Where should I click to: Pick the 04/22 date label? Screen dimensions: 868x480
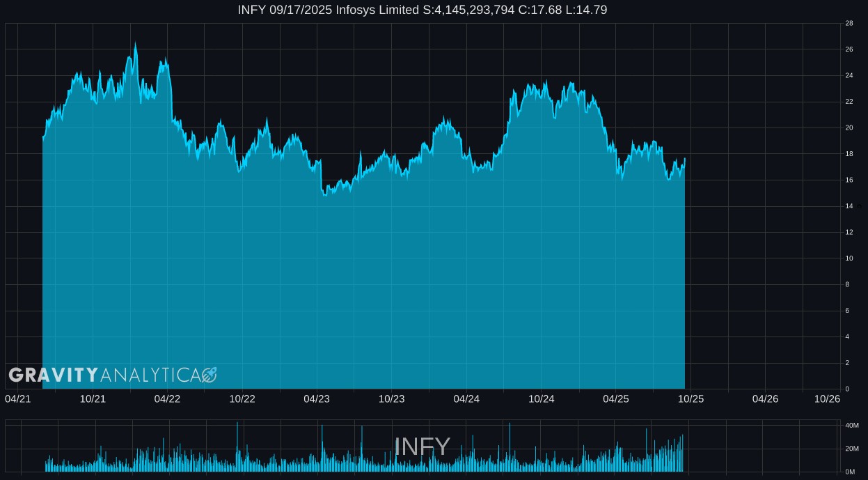pos(167,398)
